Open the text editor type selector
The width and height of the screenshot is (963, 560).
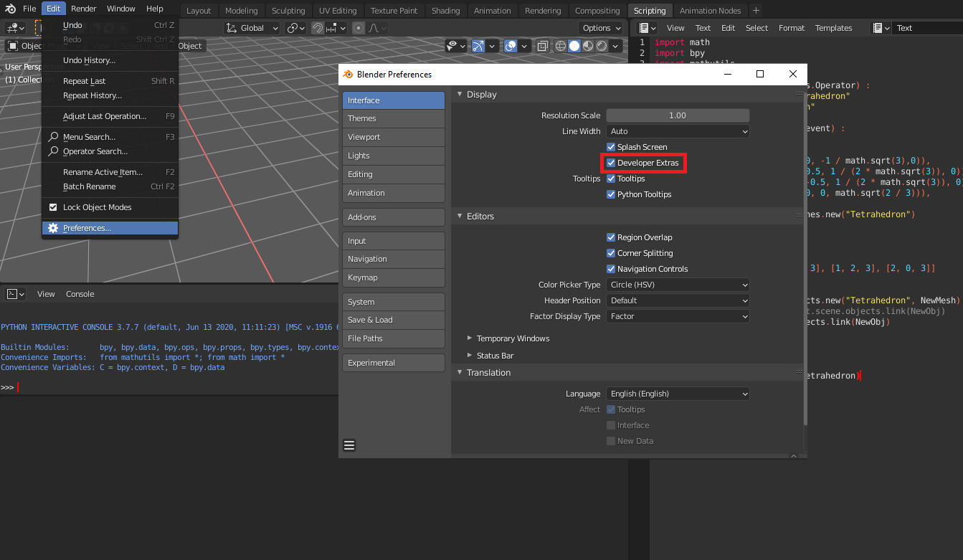coord(647,28)
